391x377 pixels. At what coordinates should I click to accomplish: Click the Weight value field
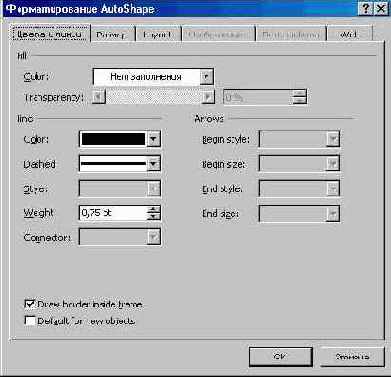pos(113,213)
